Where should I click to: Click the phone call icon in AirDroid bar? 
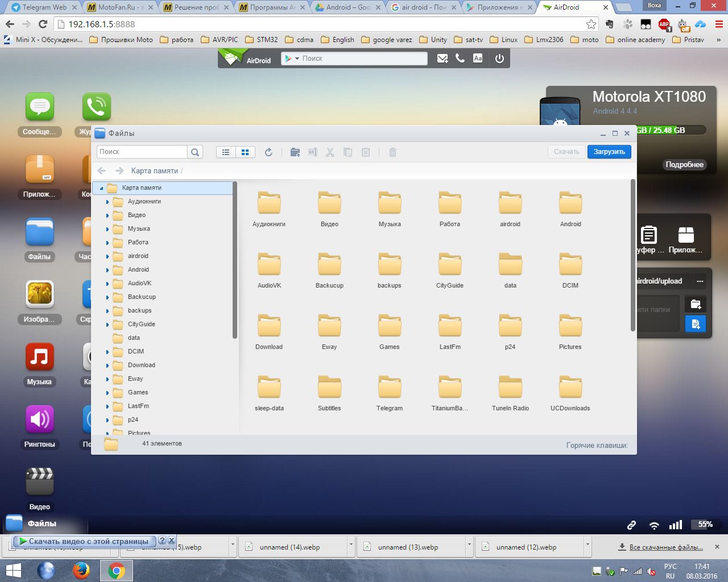[460, 59]
